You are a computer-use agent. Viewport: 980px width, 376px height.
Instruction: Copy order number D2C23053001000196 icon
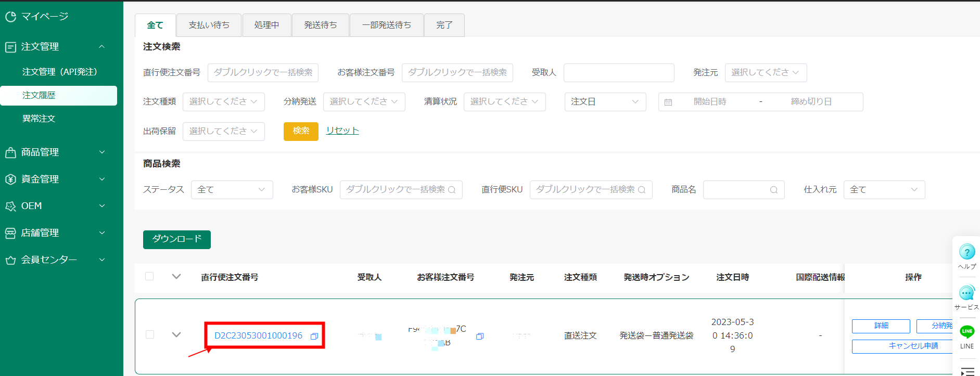coord(314,336)
